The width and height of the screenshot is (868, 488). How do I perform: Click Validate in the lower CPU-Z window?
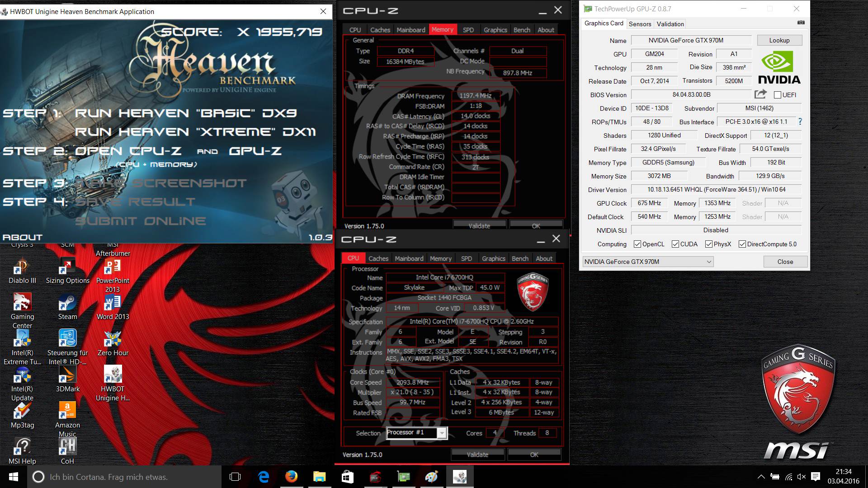point(477,455)
